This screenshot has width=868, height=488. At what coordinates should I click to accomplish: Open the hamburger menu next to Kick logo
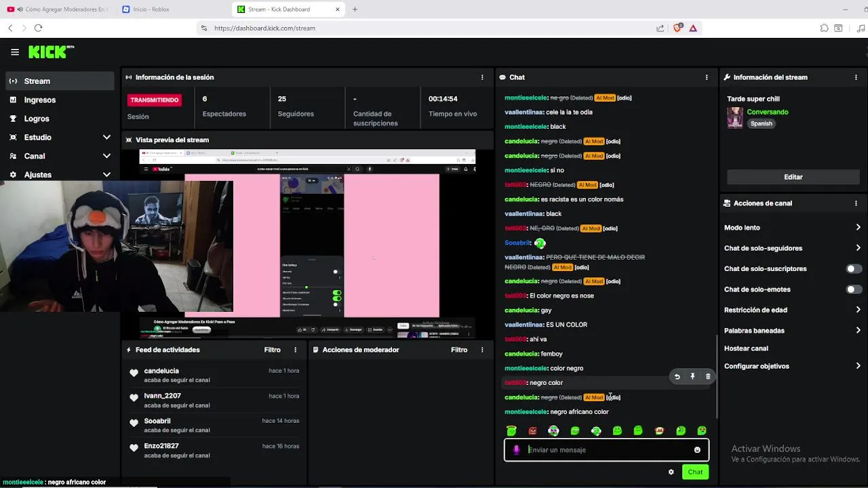pos(14,52)
